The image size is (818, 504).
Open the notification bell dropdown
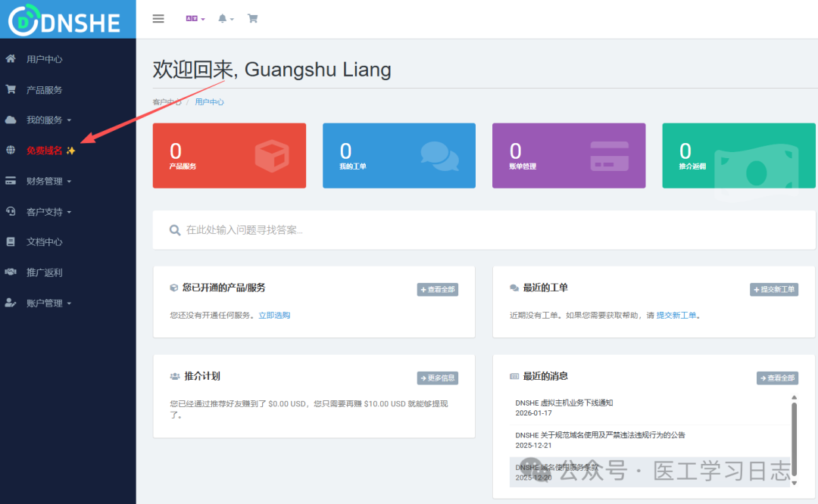(x=226, y=19)
